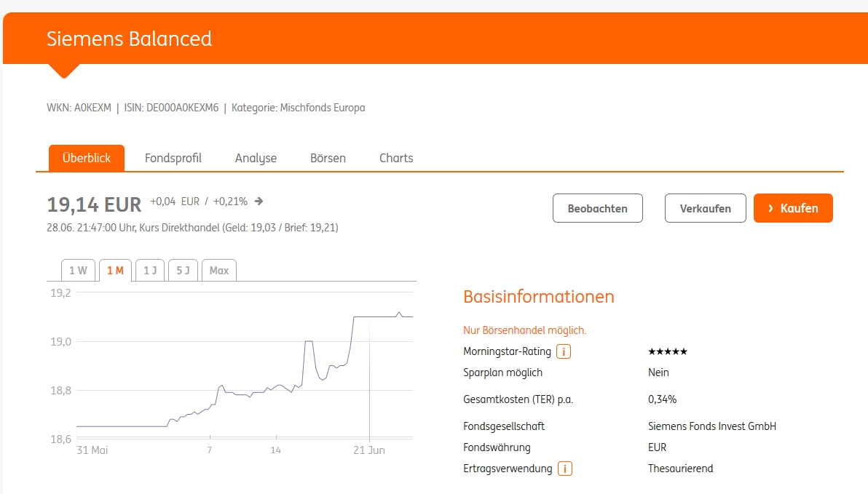Open the Analyse tab
The height and width of the screenshot is (494, 868).
pyautogui.click(x=256, y=158)
